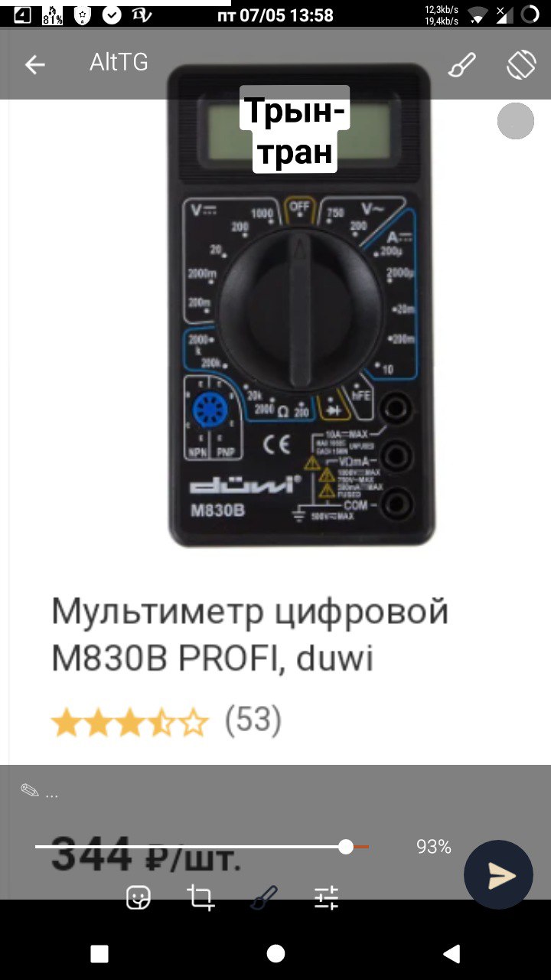Tap the rotate screen icon

coord(521,65)
